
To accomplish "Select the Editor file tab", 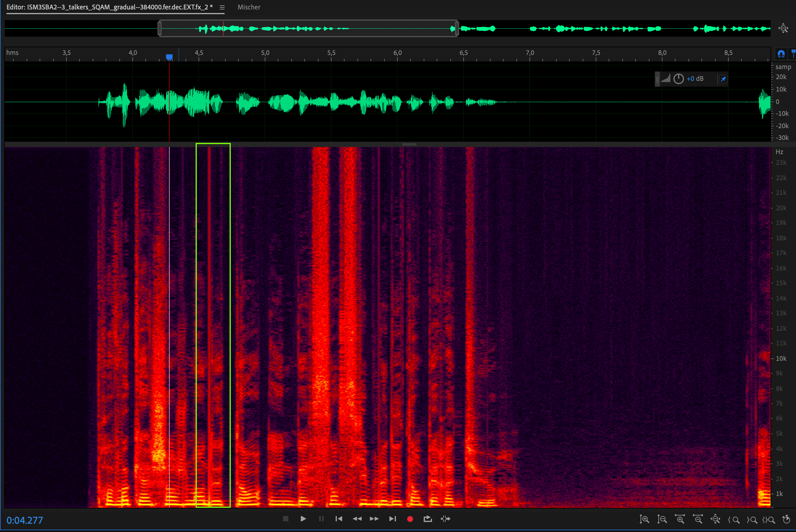I will pos(109,7).
